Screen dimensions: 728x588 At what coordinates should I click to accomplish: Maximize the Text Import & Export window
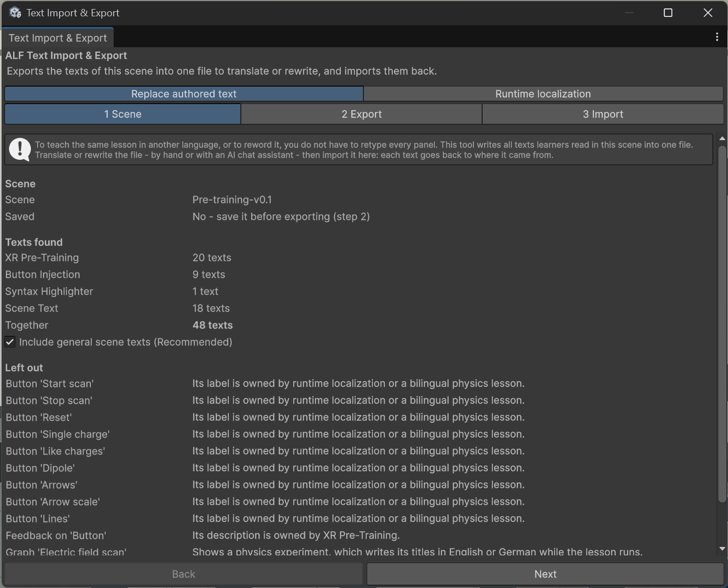coord(668,12)
